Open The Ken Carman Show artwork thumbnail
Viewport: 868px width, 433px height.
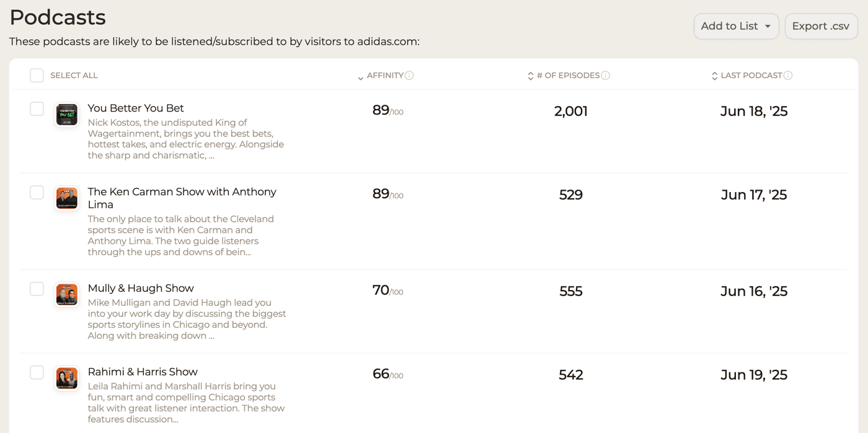[x=67, y=198]
